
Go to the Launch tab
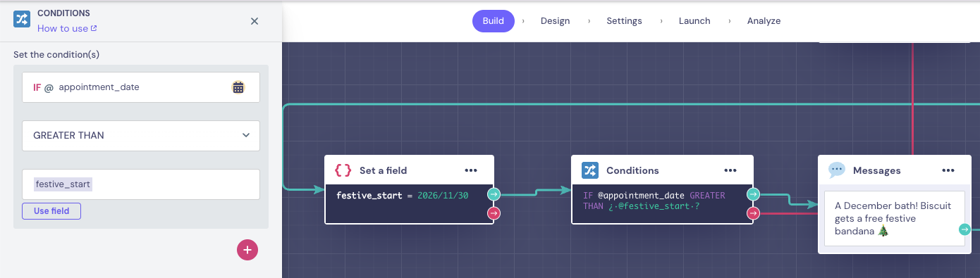coord(694,21)
